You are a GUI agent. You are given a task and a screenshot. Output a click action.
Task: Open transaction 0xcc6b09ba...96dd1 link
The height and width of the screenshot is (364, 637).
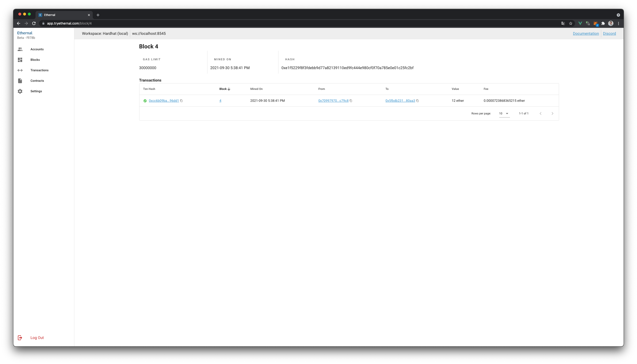[164, 101]
